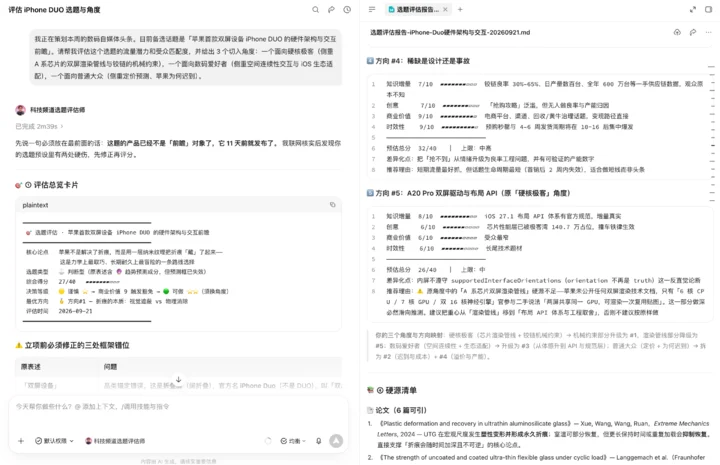Click heading 方向 #4: 稀缺是设计还是事故
720x465 pixels.
[x=418, y=61]
